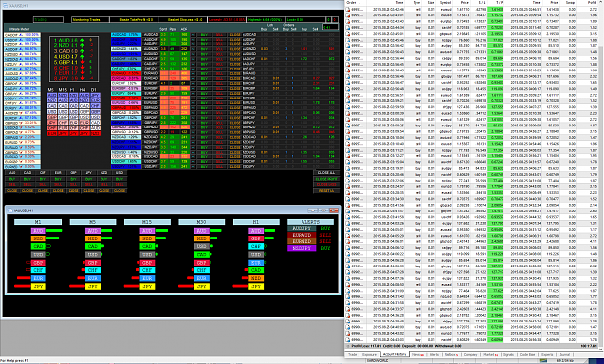Click the EURAUD alert label in ALERTS
The height and width of the screenshot is (364, 604).
tap(302, 235)
